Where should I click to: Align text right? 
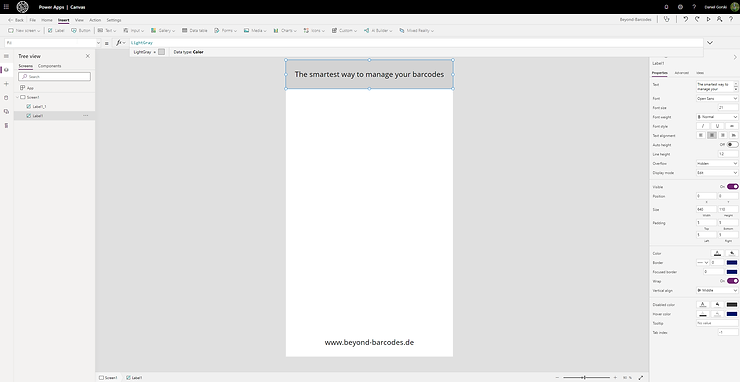point(723,136)
